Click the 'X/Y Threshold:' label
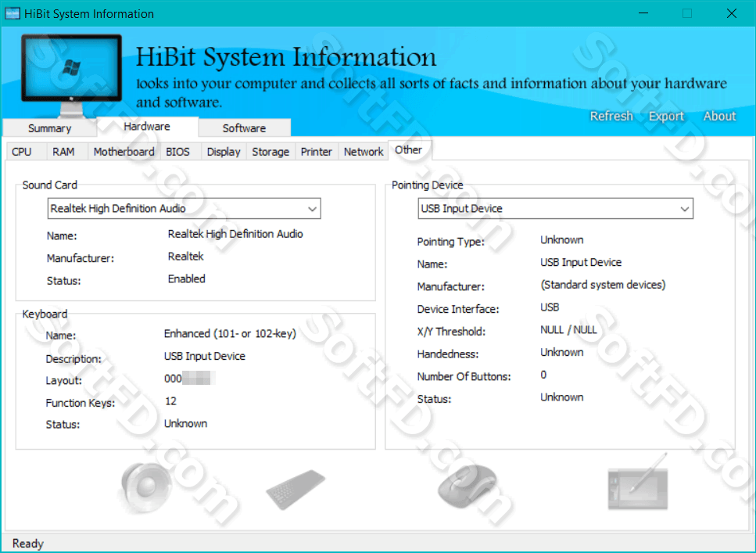 [451, 332]
